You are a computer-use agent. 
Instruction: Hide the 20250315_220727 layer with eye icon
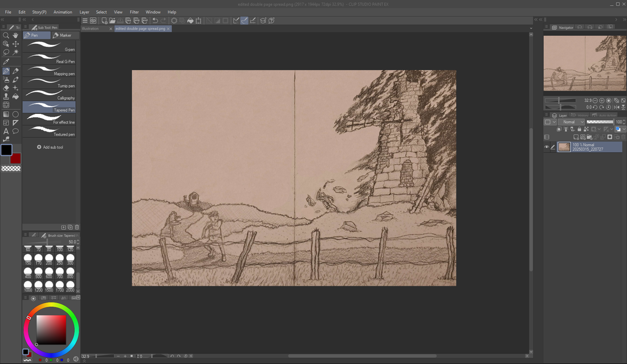coord(547,147)
